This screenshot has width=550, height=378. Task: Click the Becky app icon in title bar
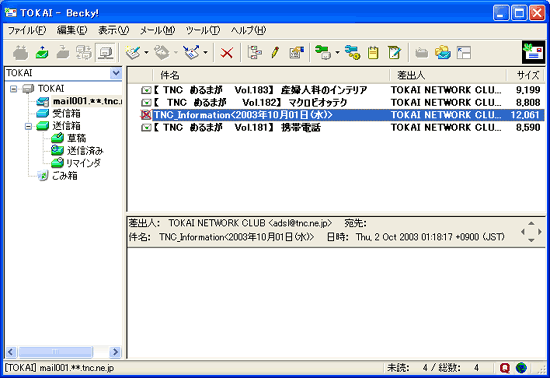(x=11, y=13)
